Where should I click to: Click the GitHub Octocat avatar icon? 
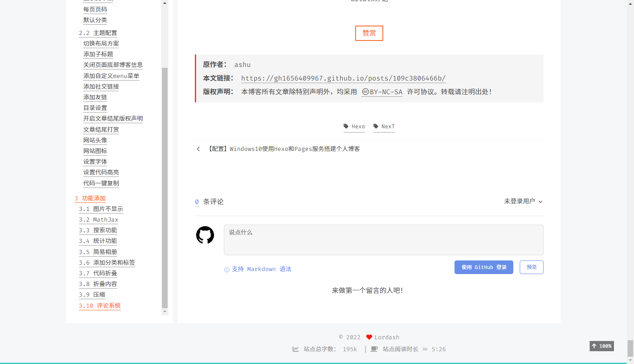click(205, 235)
